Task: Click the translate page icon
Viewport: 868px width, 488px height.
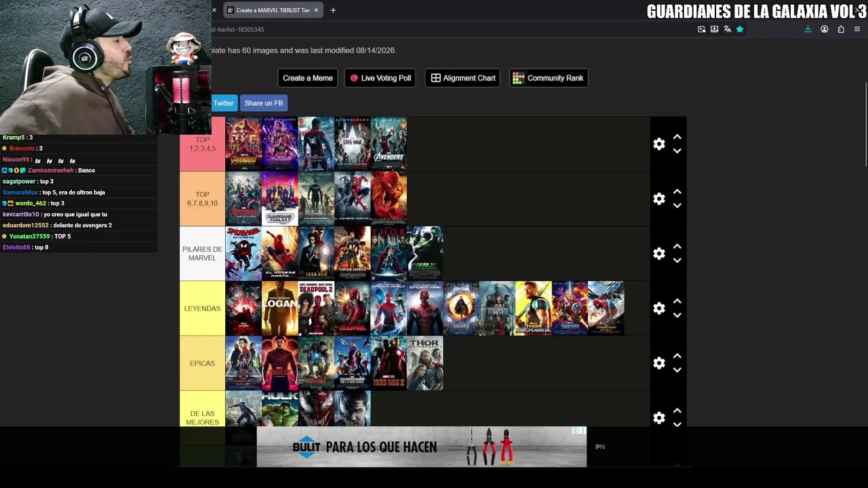Action: (x=727, y=29)
